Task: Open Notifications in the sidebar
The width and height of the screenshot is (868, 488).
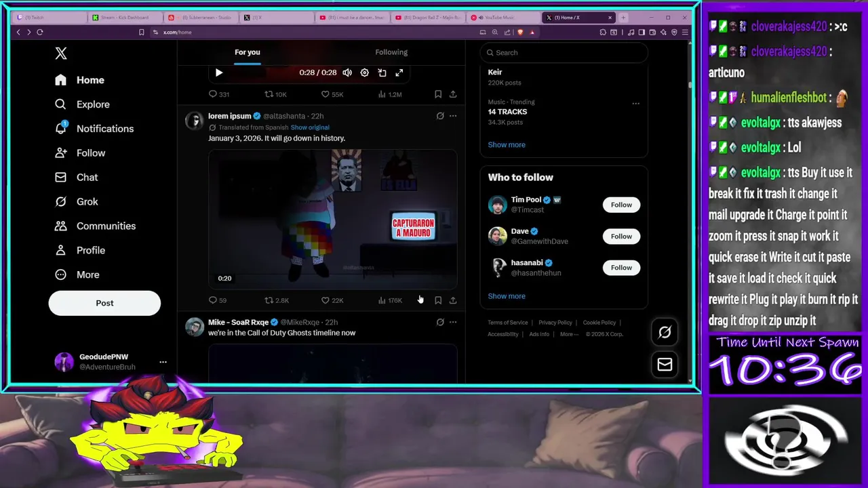Action: pyautogui.click(x=94, y=129)
